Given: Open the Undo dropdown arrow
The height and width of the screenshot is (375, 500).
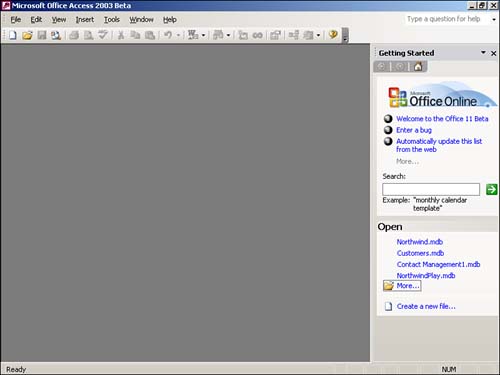Looking at the screenshot, I should tap(178, 35).
